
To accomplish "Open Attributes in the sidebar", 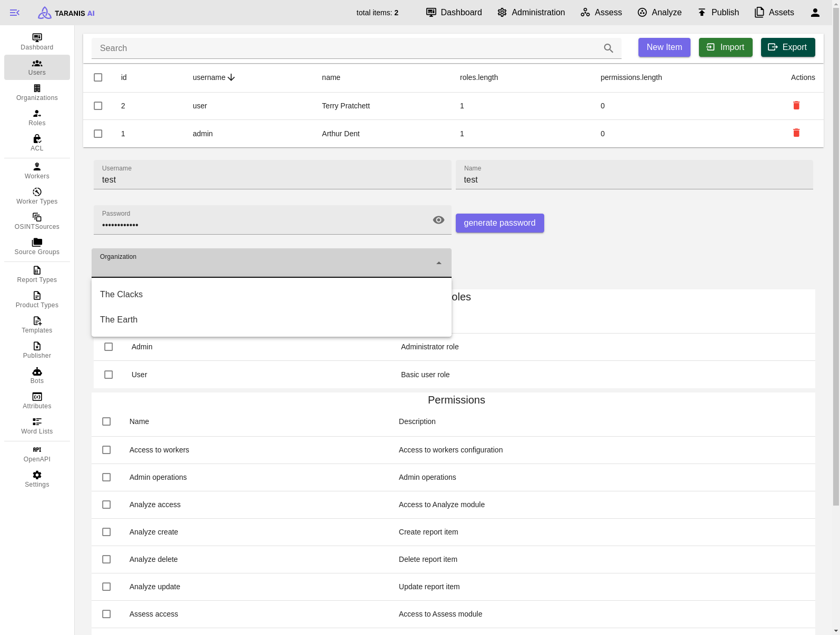I will coord(37,401).
